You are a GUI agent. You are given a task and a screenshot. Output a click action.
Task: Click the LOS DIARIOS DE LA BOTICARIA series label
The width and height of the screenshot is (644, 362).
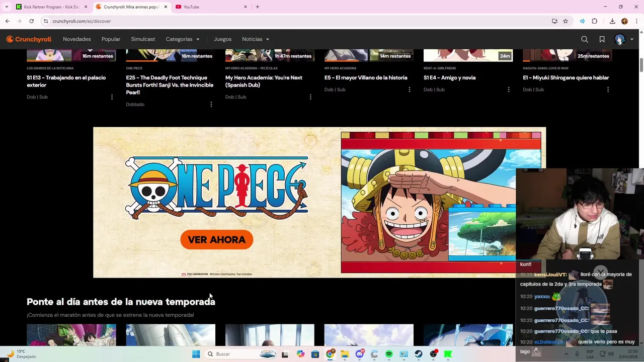pos(50,68)
